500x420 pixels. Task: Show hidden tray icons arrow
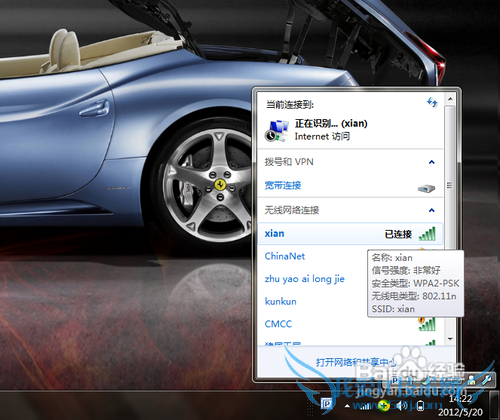point(347,406)
